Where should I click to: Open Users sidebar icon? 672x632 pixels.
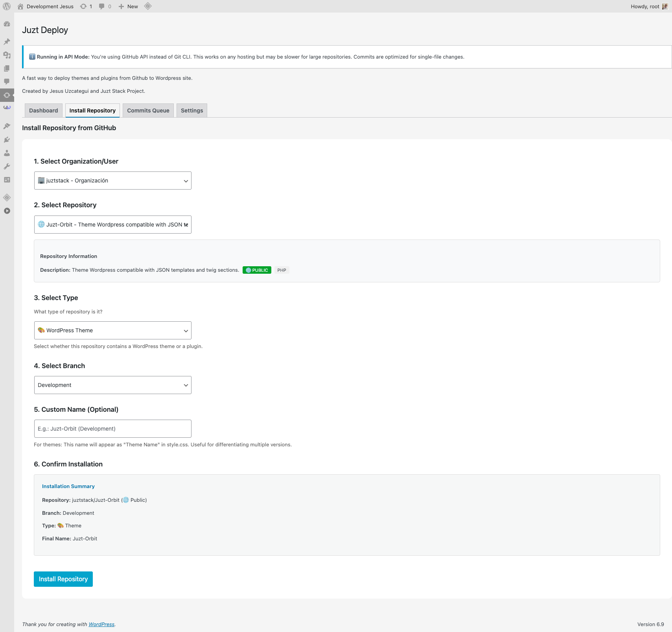(7, 153)
